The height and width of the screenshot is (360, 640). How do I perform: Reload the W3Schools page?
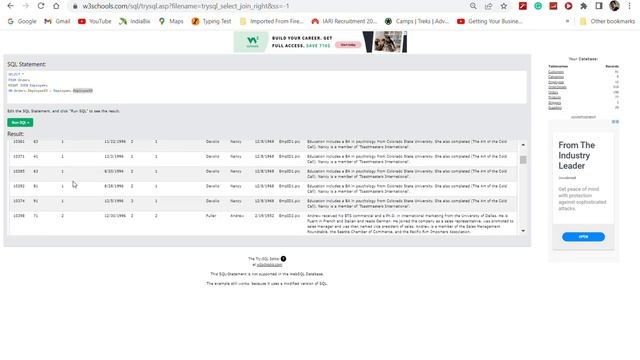point(41,6)
